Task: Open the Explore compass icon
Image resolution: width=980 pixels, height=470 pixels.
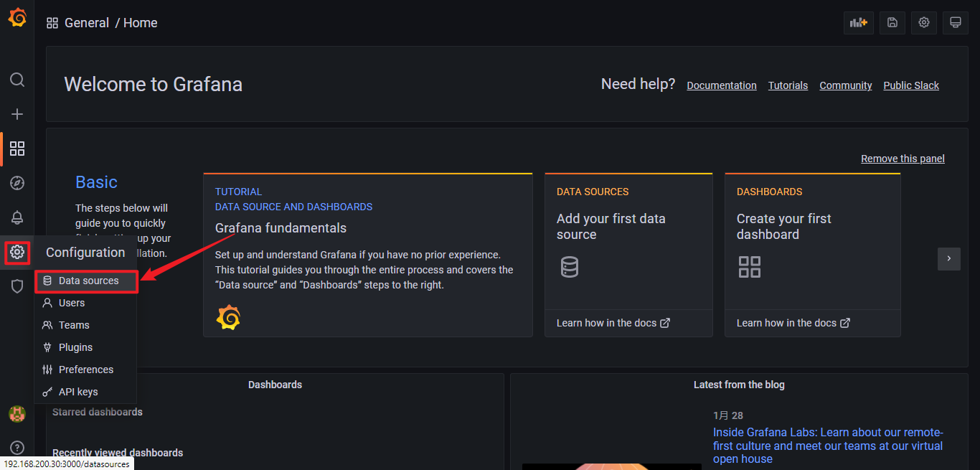Action: pos(17,183)
